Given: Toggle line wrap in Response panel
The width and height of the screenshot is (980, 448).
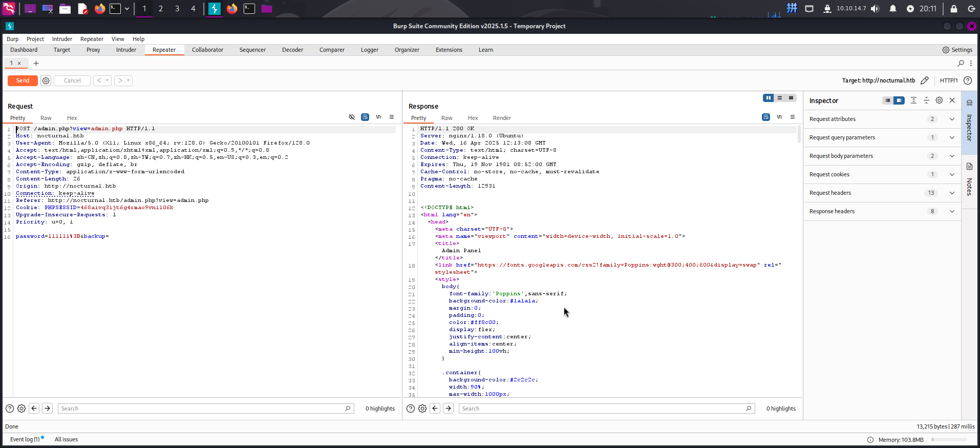Looking at the screenshot, I should tap(766, 117).
